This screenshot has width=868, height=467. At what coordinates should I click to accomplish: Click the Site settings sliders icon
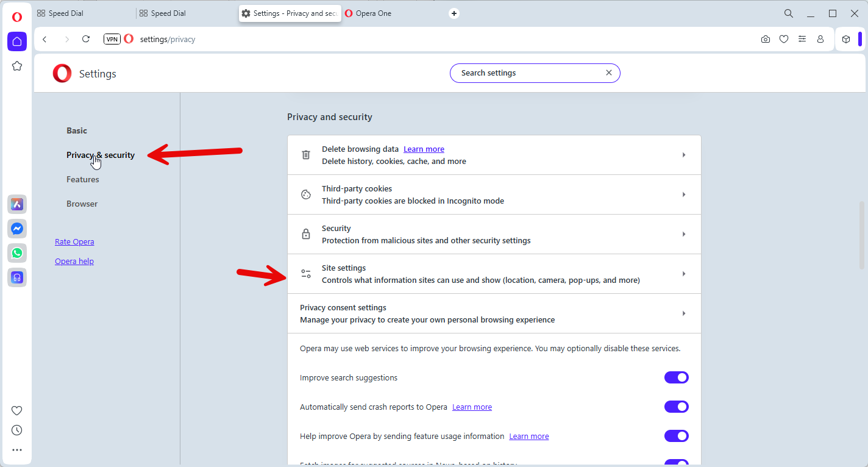306,274
